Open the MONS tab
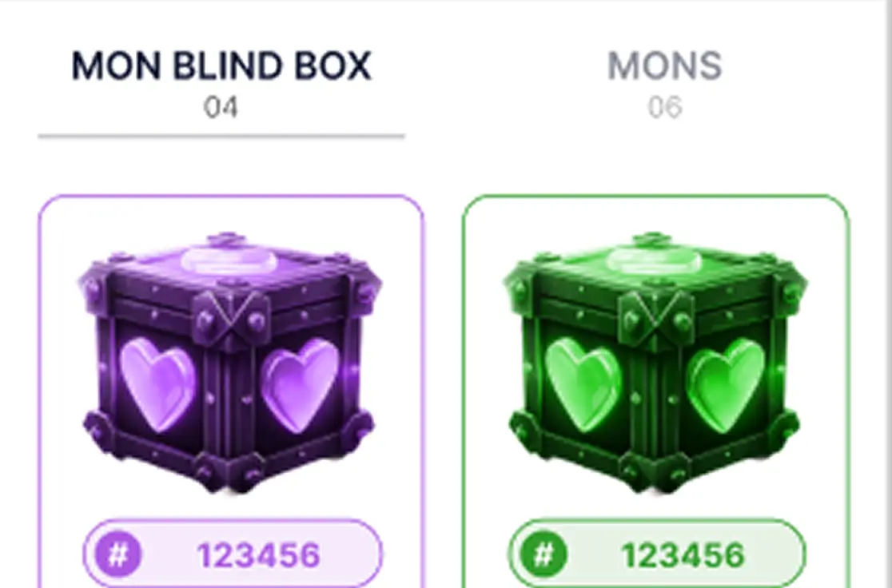This screenshot has width=892, height=588. click(664, 67)
